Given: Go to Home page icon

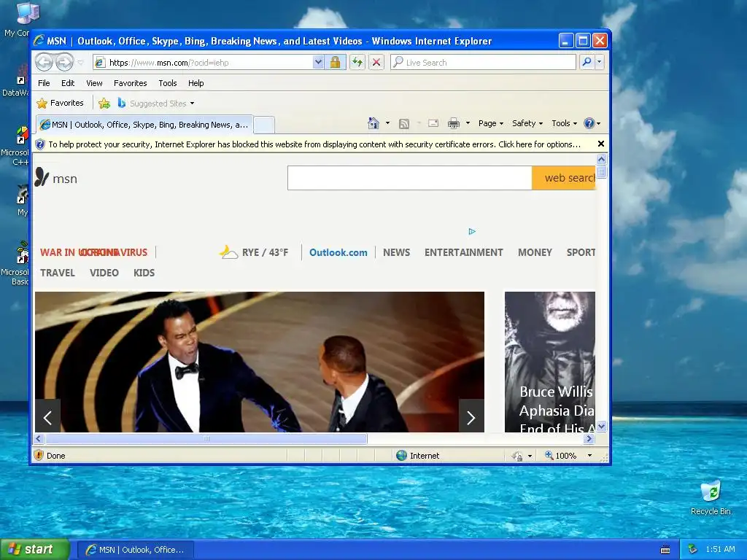Looking at the screenshot, I should coord(373,123).
